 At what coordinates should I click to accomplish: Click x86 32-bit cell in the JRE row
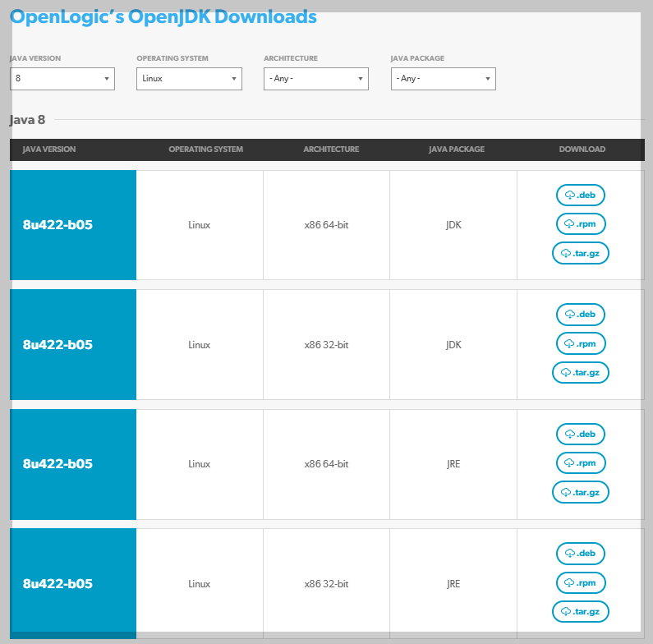click(326, 584)
